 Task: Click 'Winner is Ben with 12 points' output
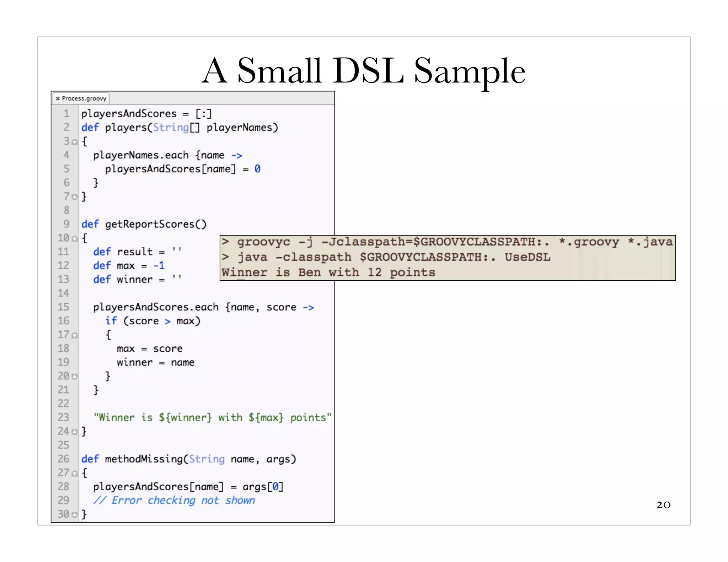(328, 272)
